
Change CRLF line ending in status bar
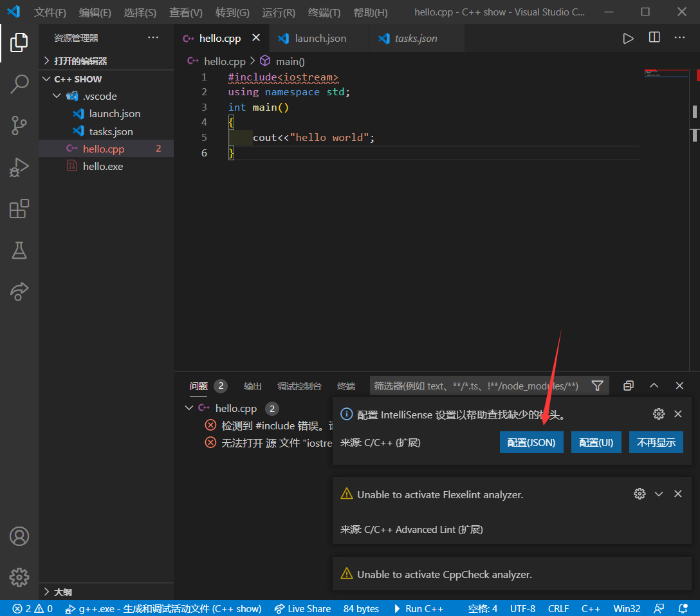pyautogui.click(x=558, y=608)
